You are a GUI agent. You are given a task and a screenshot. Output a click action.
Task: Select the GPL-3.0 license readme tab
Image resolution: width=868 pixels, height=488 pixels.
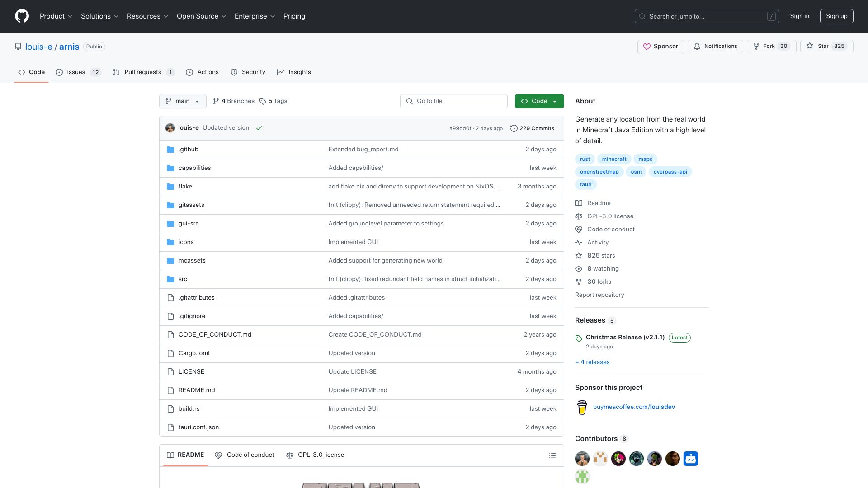click(x=315, y=455)
